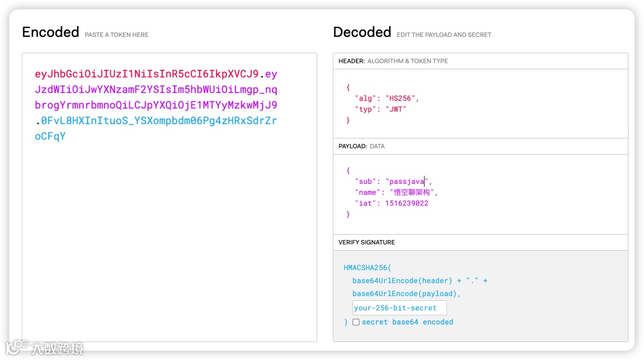Click the PASTE A TOKEN HERE hint text

click(x=116, y=35)
